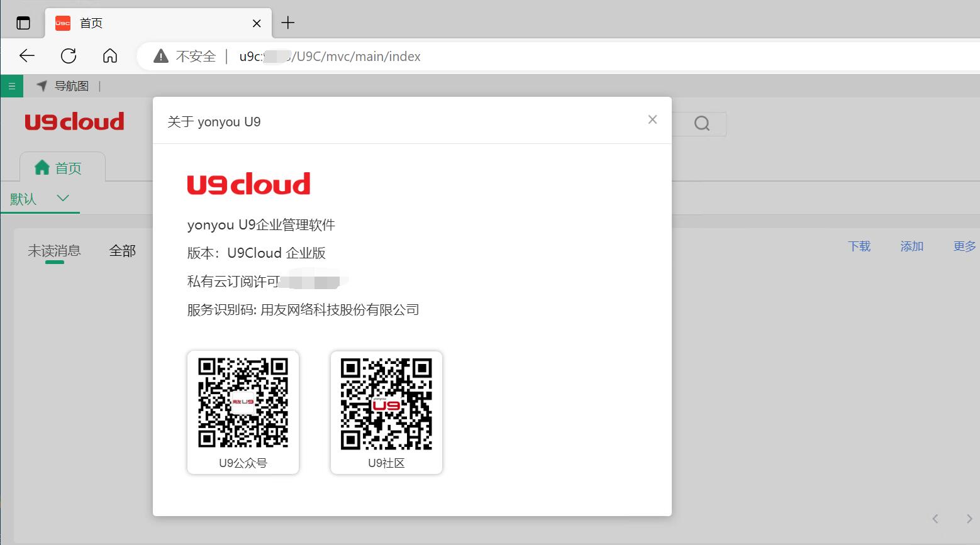Viewport: 980px width, 545px height.
Task: Click the U9社区 QR code
Action: click(x=386, y=404)
